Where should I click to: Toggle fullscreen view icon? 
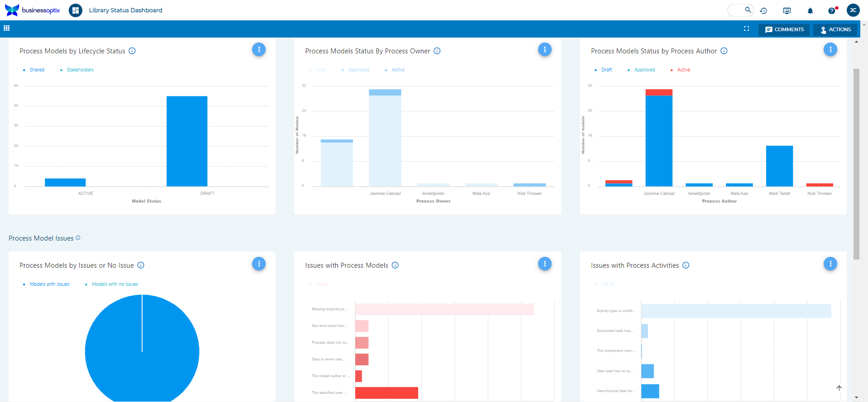tap(746, 28)
